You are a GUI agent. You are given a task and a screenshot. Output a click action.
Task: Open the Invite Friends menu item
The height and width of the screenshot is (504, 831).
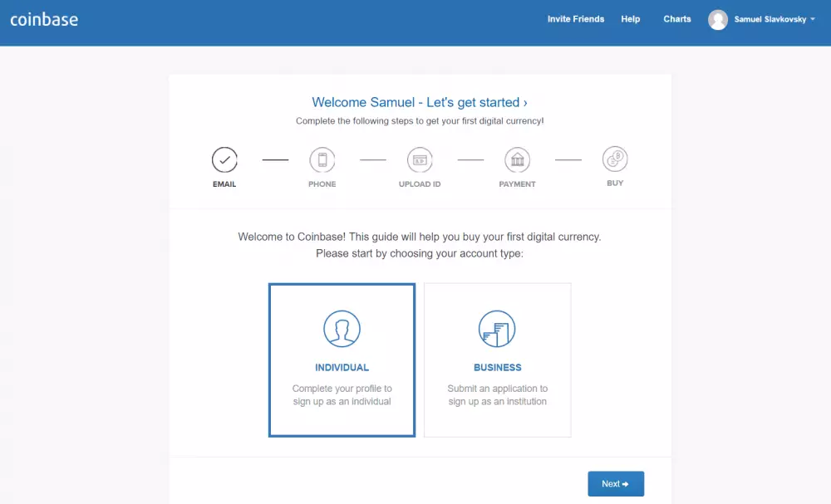[x=575, y=19]
